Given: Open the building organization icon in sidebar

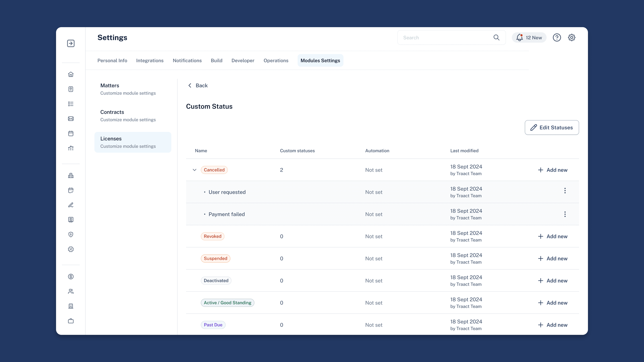Looking at the screenshot, I should click(x=71, y=175).
